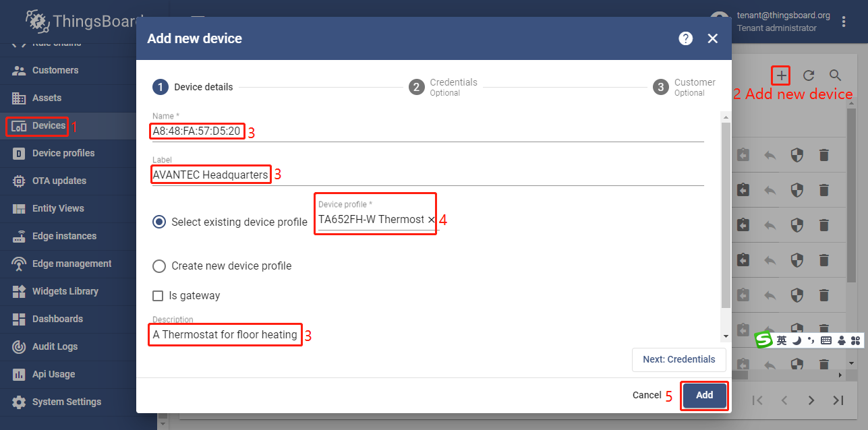Go to next page of devices
Image resolution: width=868 pixels, height=430 pixels.
click(x=811, y=400)
